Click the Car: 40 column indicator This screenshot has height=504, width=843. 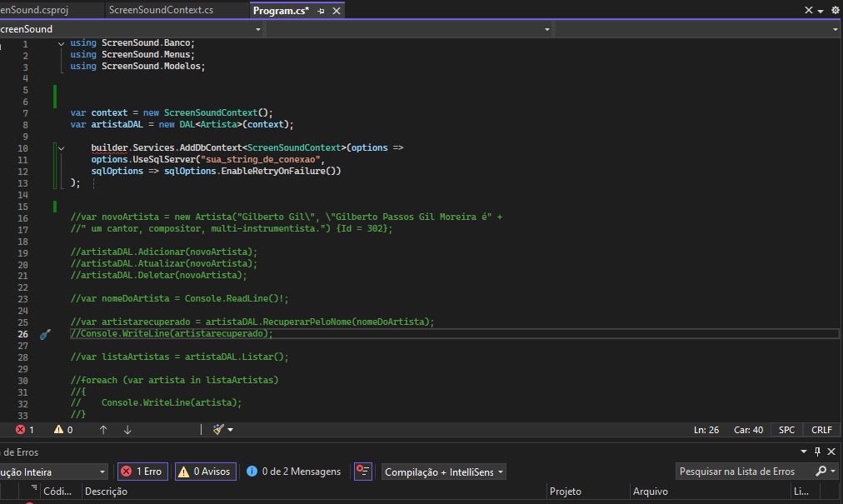point(748,430)
